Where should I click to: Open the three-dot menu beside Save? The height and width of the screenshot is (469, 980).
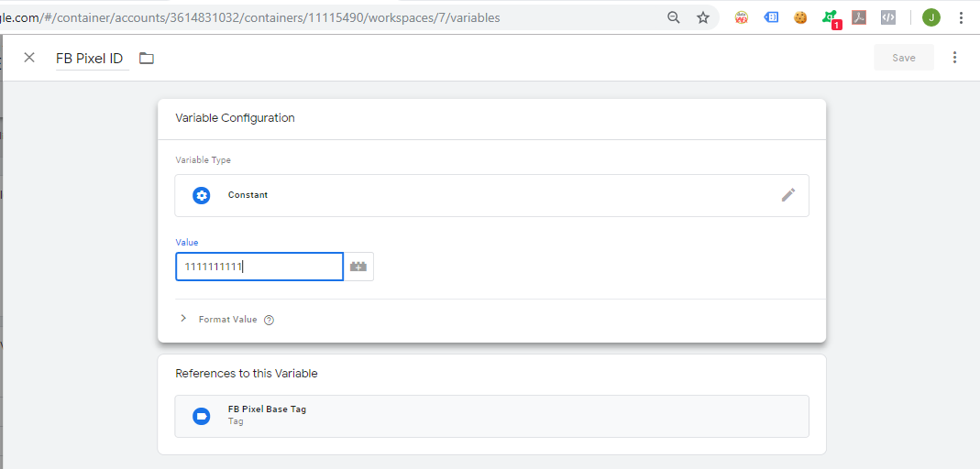954,58
